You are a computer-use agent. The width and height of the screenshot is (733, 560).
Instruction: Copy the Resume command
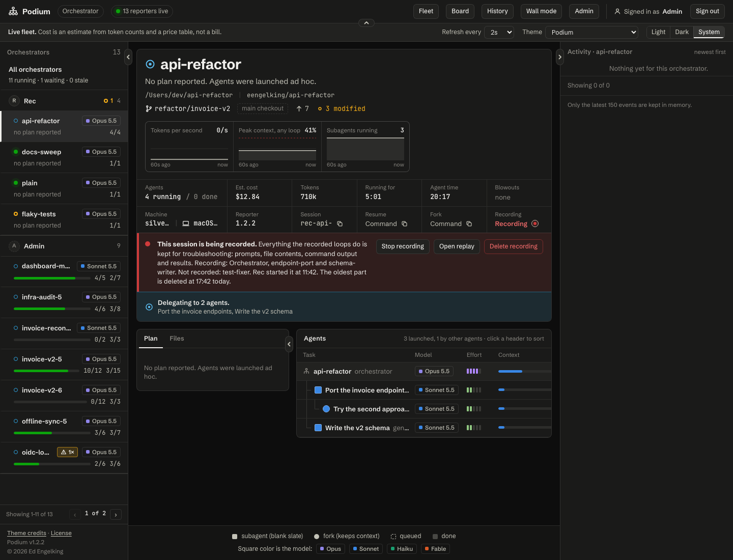(x=405, y=223)
